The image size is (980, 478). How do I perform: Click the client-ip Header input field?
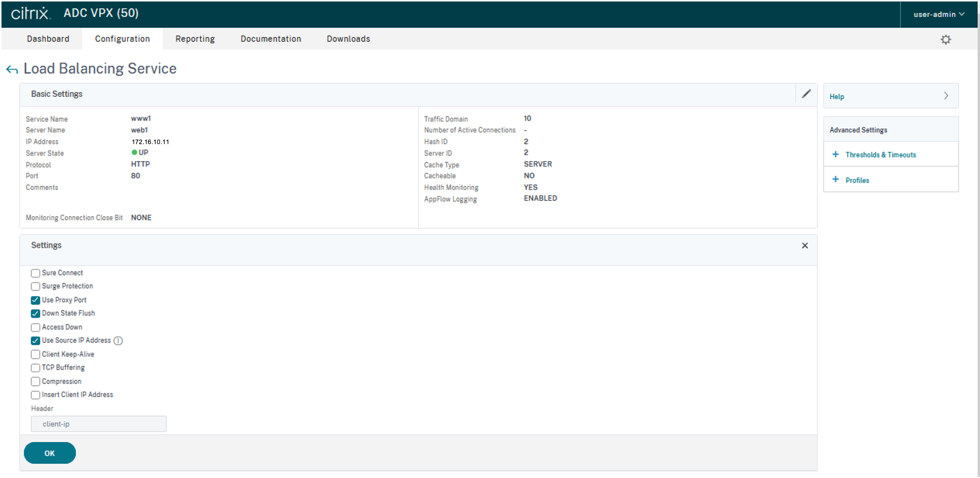(x=98, y=424)
